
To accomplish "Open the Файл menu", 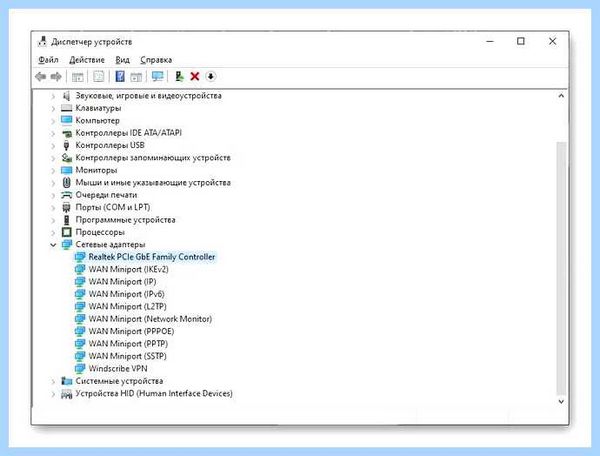I will tap(48, 60).
